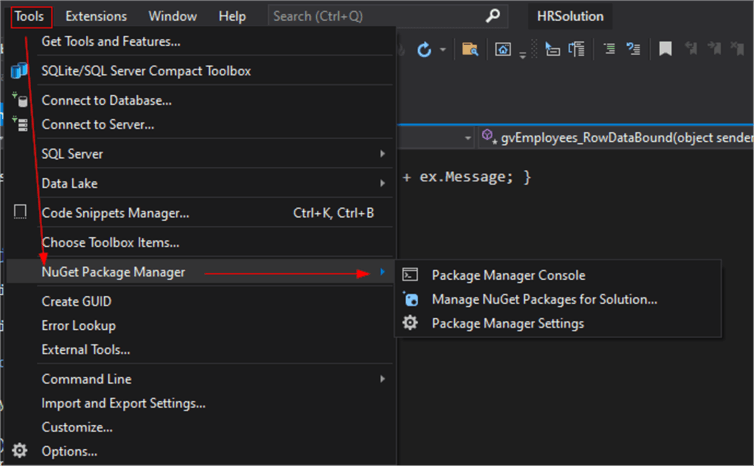Expand the Command Line submenu
Image resolution: width=754 pixels, height=466 pixels.
click(x=382, y=379)
